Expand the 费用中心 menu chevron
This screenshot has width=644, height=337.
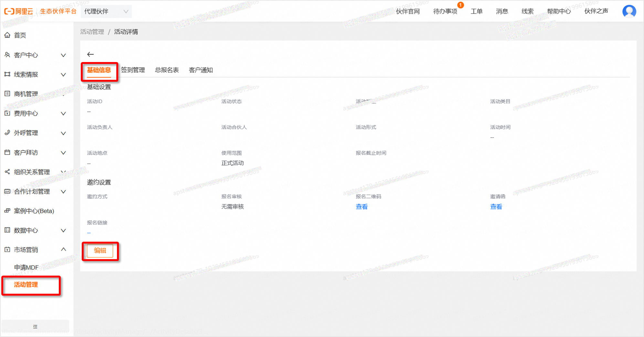point(63,113)
